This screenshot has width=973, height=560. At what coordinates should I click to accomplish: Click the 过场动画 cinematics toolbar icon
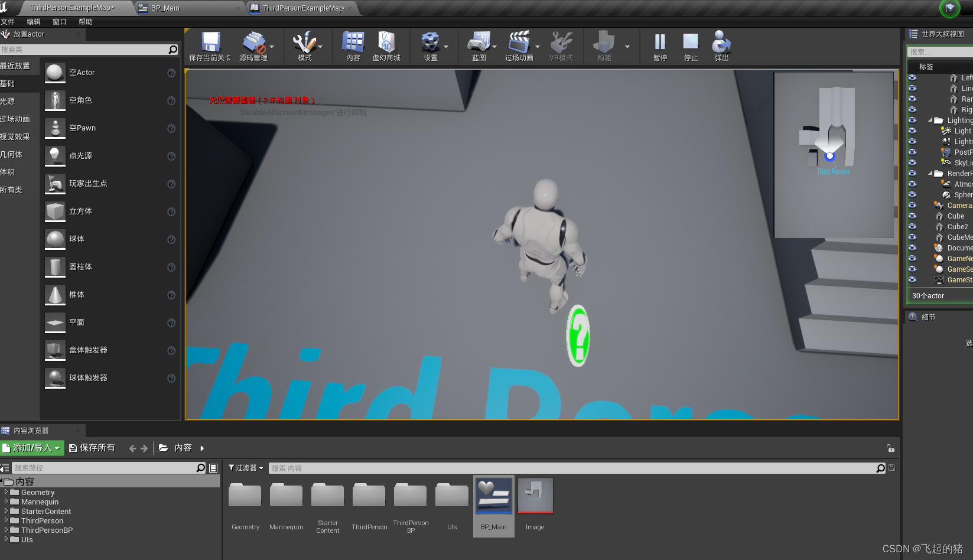(x=519, y=43)
